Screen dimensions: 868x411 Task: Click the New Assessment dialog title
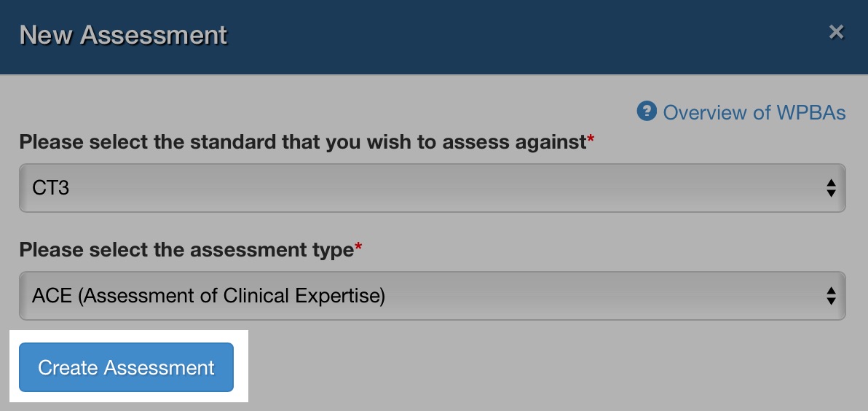(x=123, y=35)
